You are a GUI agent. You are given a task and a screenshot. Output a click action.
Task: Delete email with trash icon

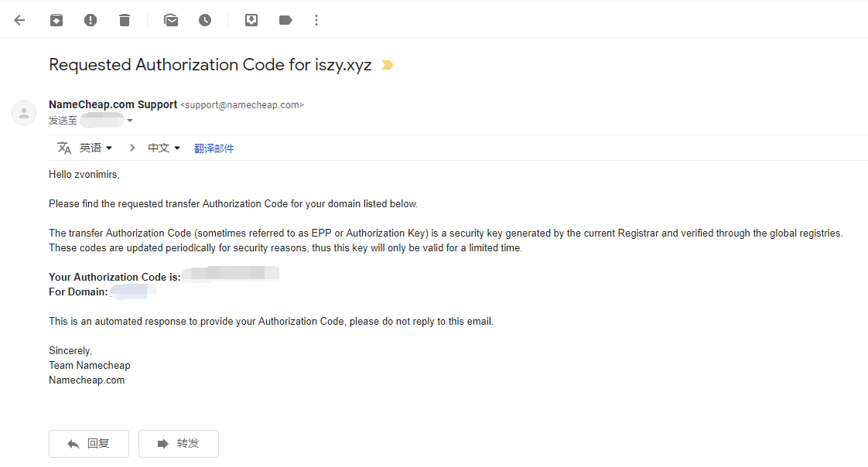125,20
